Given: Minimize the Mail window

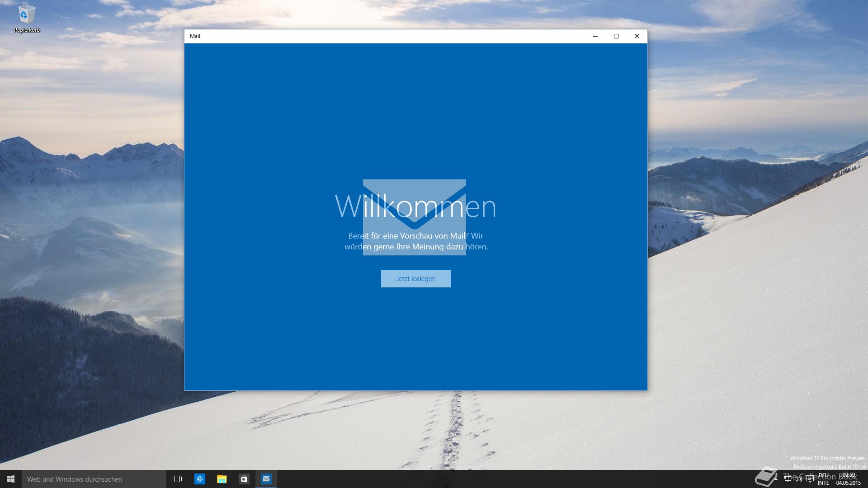Looking at the screenshot, I should [595, 36].
